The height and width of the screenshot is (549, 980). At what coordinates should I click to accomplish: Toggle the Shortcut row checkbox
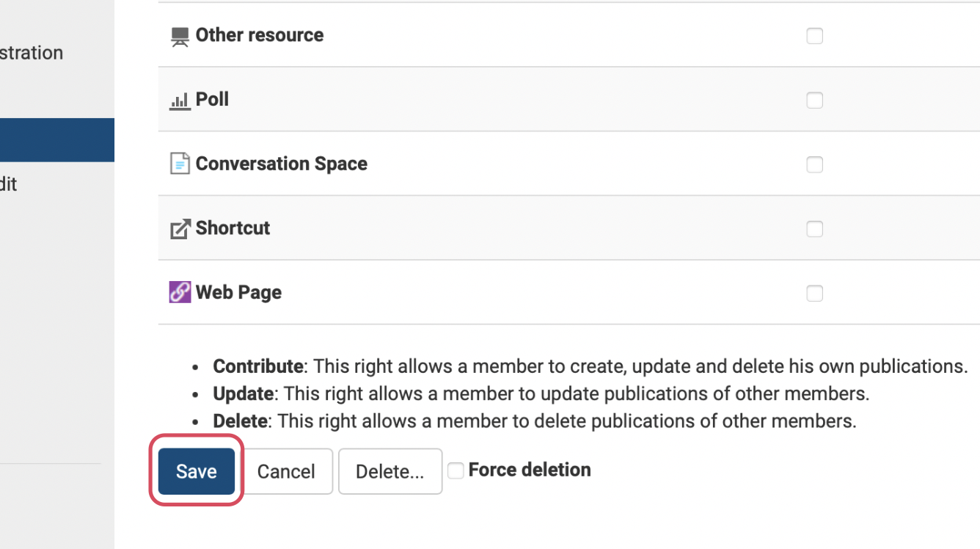(814, 229)
